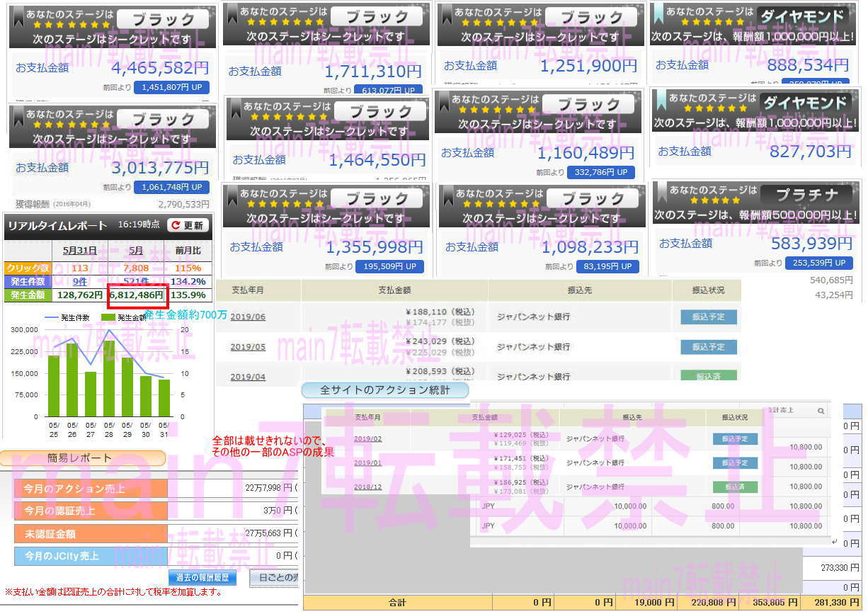Click the search magnifier in table header
Screen dimensions: 868x614
[x=821, y=411]
